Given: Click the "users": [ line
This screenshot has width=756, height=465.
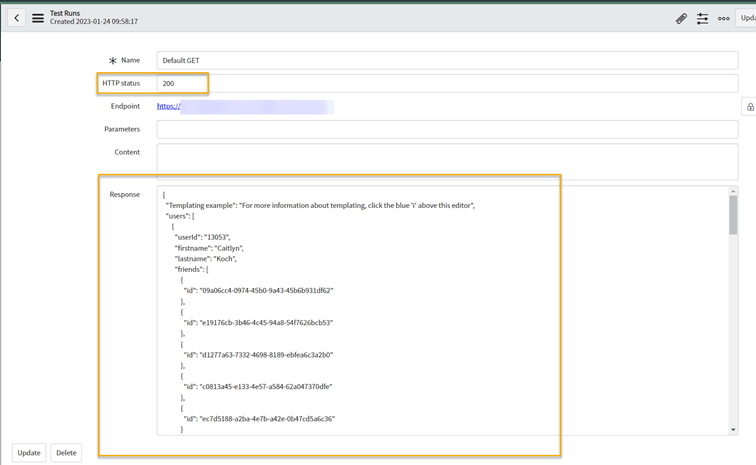Looking at the screenshot, I should pyautogui.click(x=180, y=216).
